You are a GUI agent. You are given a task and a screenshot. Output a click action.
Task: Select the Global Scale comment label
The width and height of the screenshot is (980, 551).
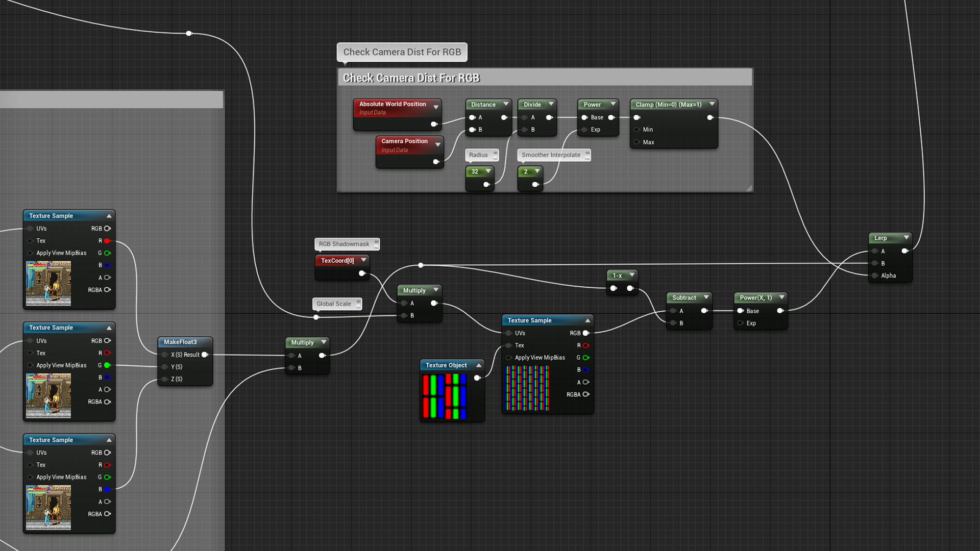pyautogui.click(x=334, y=304)
